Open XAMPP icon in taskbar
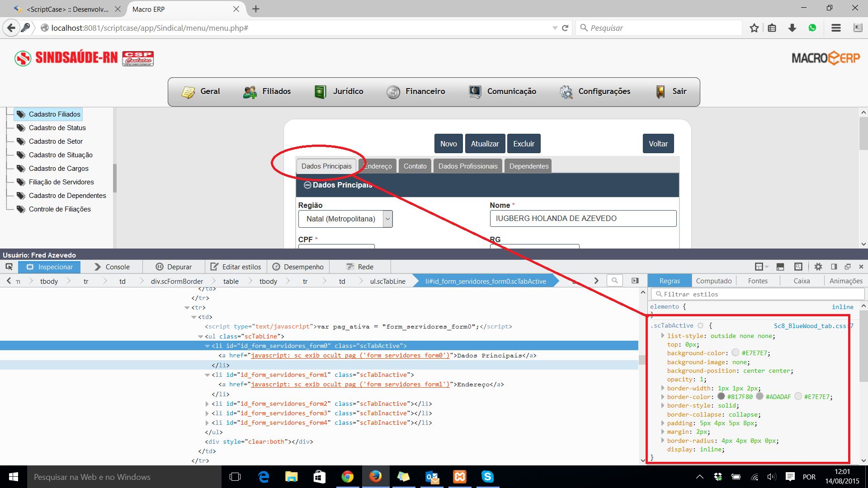This screenshot has width=868, height=488. [x=459, y=477]
